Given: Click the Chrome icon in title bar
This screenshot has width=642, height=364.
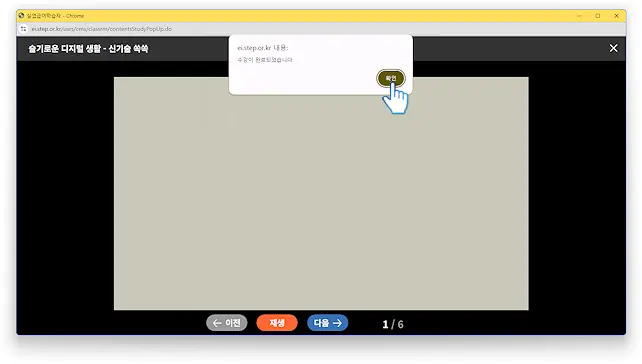Looking at the screenshot, I should 21,16.
